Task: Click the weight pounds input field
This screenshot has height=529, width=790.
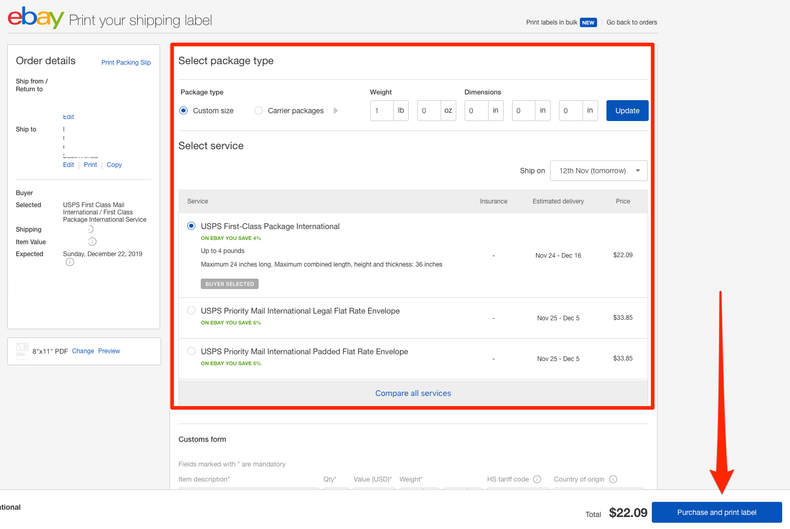Action: 382,111
